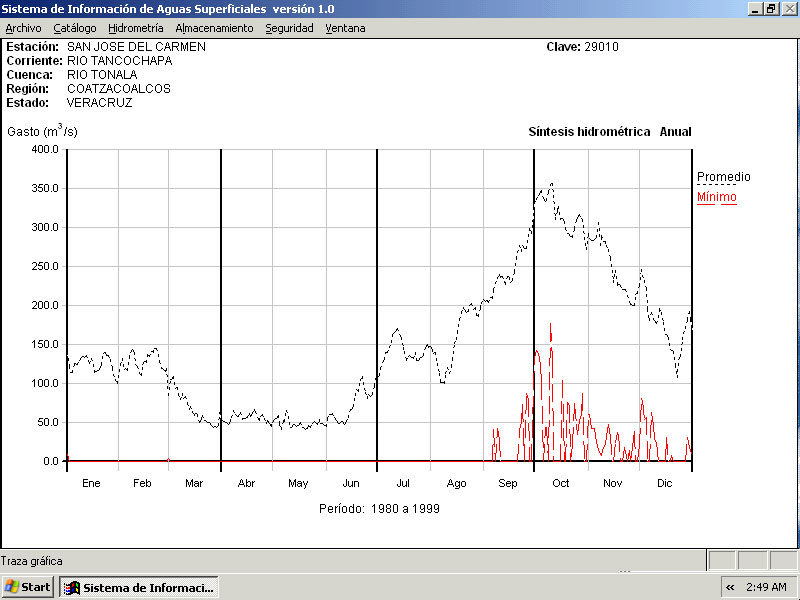This screenshot has height=600, width=800.
Task: Click the Ene month label on axis
Action: coord(91,483)
